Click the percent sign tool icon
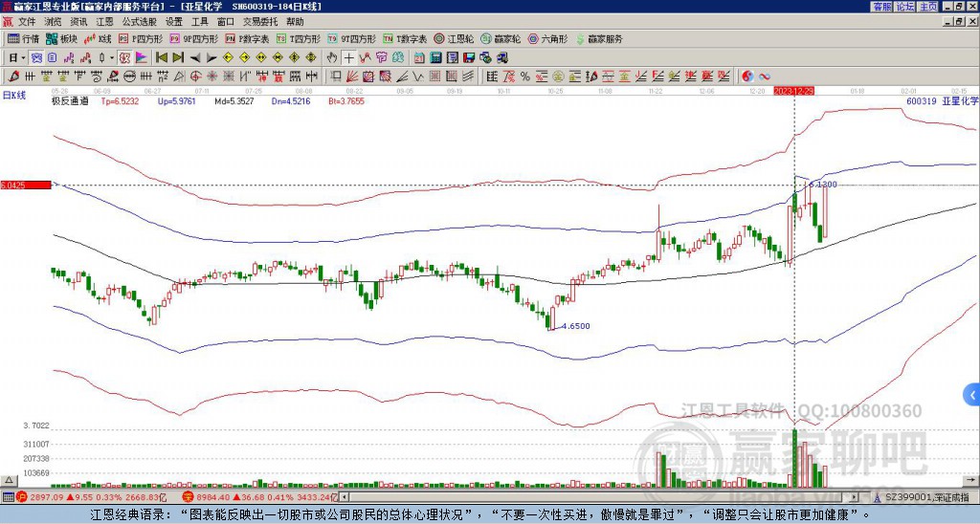The image size is (980, 524). [525, 76]
